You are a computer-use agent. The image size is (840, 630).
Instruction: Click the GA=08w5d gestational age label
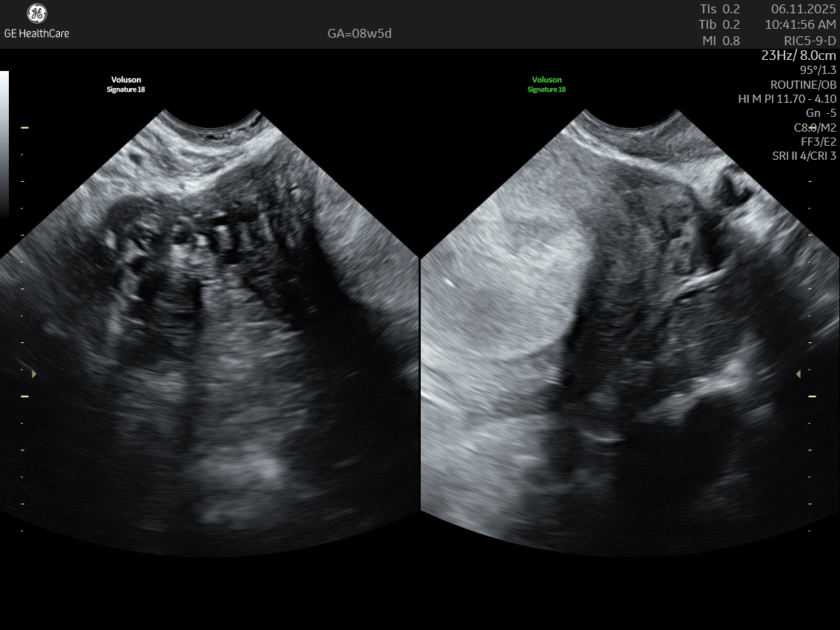pos(359,33)
